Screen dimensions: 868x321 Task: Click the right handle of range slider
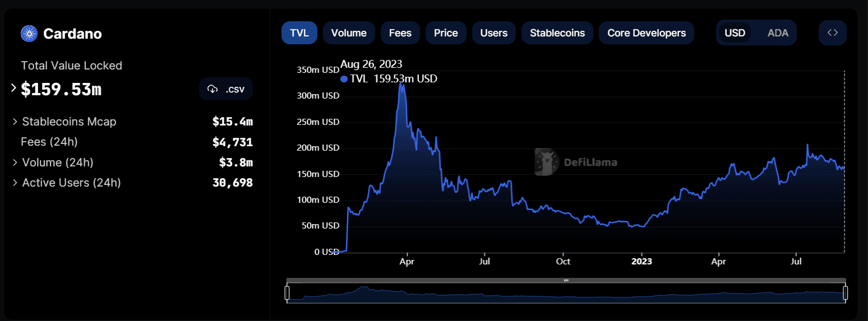pos(845,292)
